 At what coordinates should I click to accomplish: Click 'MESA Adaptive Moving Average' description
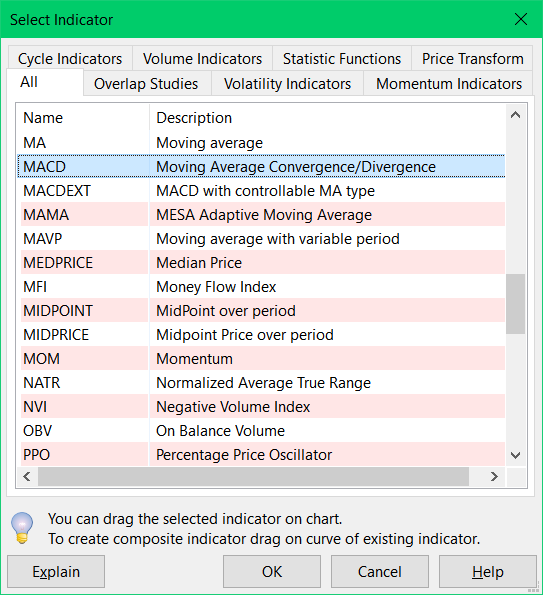pos(264,215)
